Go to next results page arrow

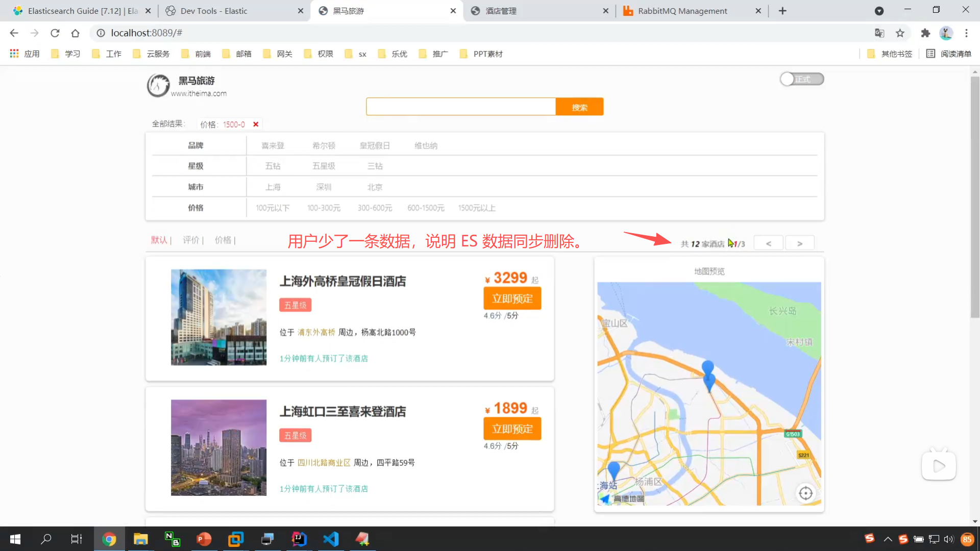tap(800, 243)
